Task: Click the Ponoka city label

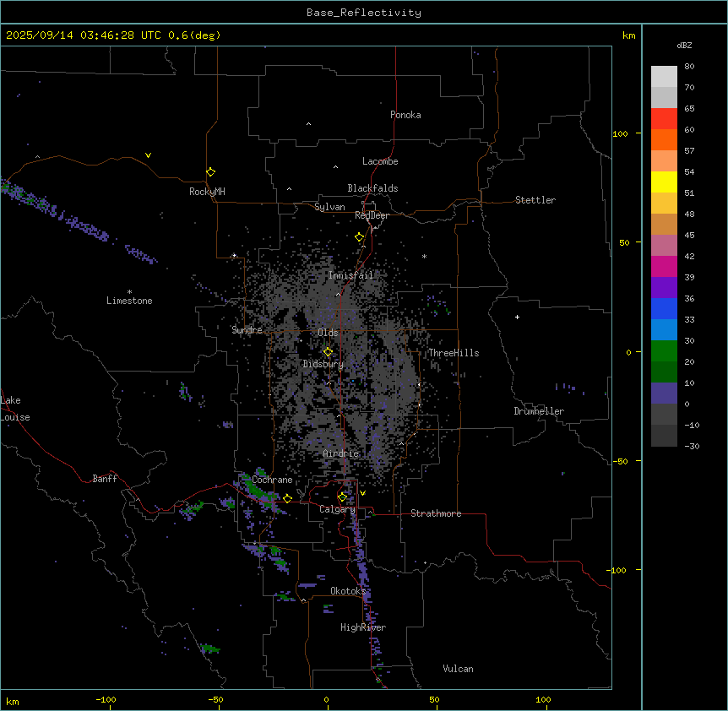Action: (x=405, y=115)
